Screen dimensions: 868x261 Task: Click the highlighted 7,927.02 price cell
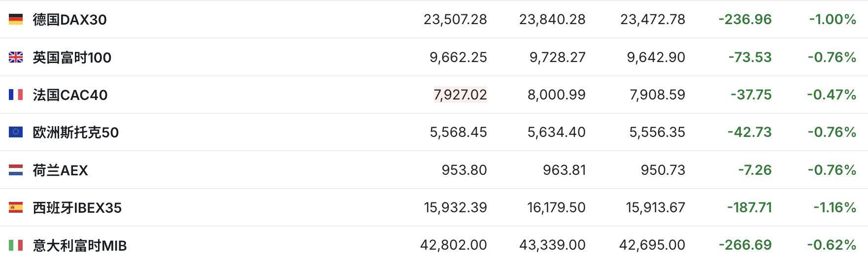[460, 95]
